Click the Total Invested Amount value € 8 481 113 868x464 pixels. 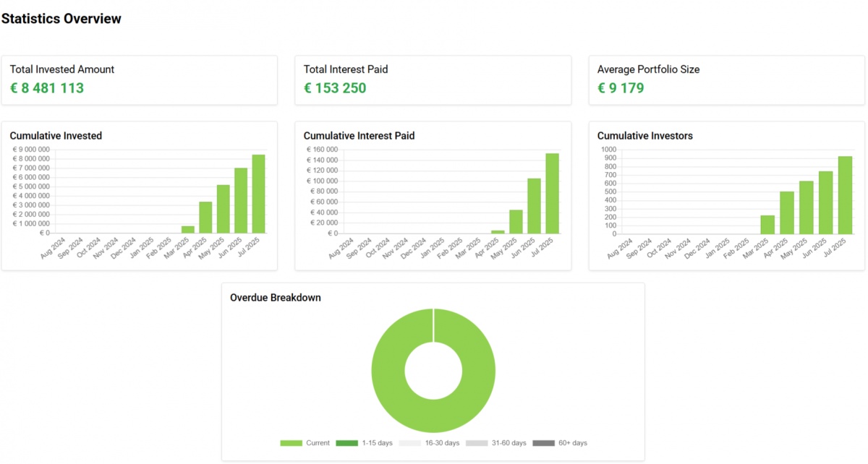click(47, 89)
